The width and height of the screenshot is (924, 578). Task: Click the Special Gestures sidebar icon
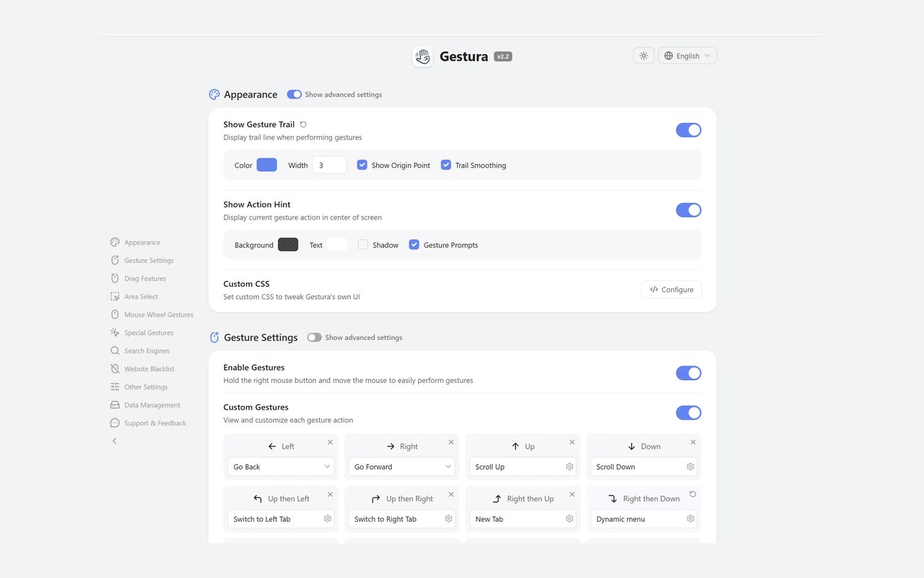point(115,333)
